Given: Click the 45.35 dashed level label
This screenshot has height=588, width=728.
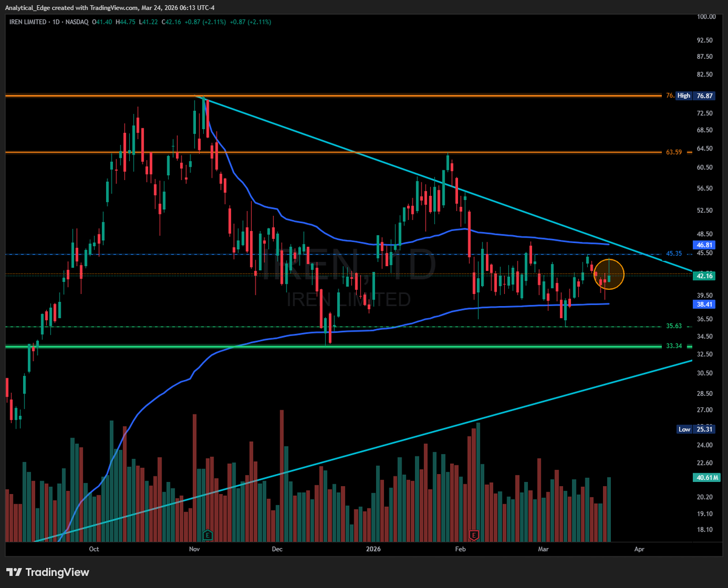Looking at the screenshot, I should click(x=674, y=253).
